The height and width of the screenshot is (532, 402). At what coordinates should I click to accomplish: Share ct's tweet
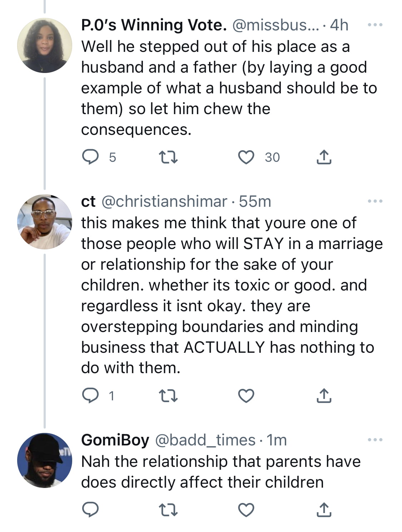click(x=324, y=396)
